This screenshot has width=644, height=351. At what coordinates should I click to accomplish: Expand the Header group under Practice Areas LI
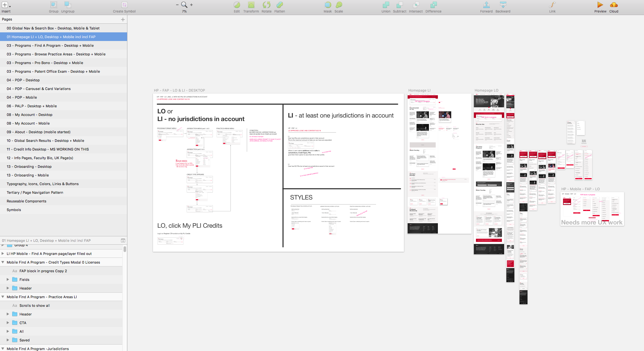click(x=8, y=314)
